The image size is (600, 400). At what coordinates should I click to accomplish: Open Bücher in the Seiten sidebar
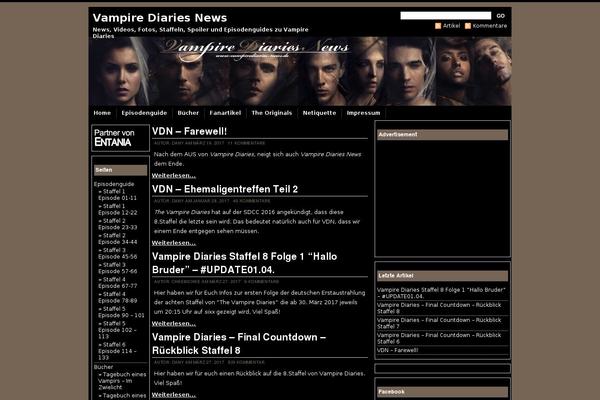tap(103, 367)
